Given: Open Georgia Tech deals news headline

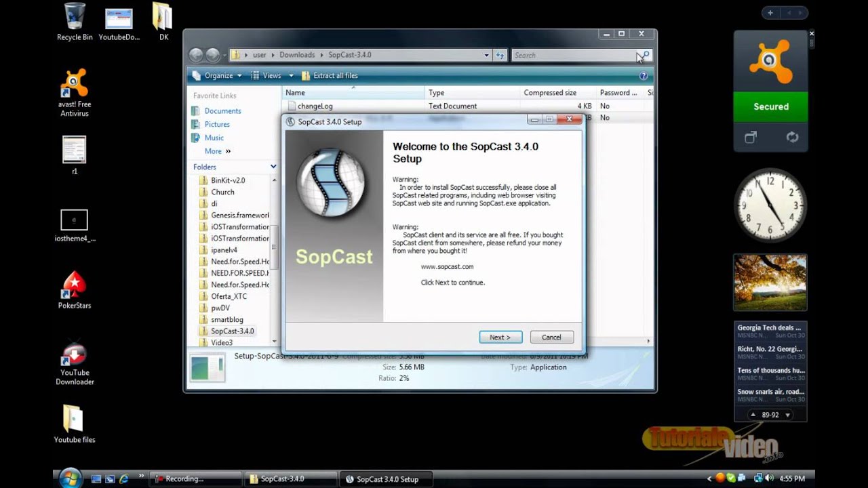Looking at the screenshot, I should click(770, 328).
